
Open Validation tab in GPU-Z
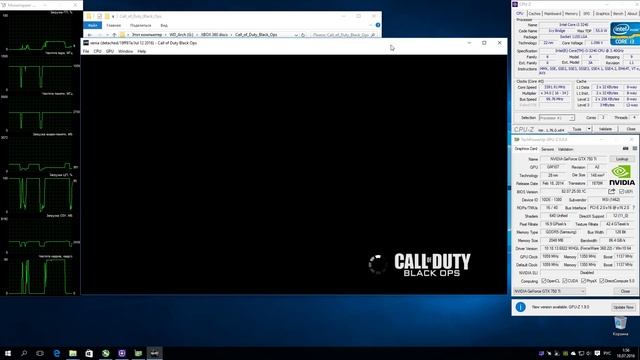565,149
